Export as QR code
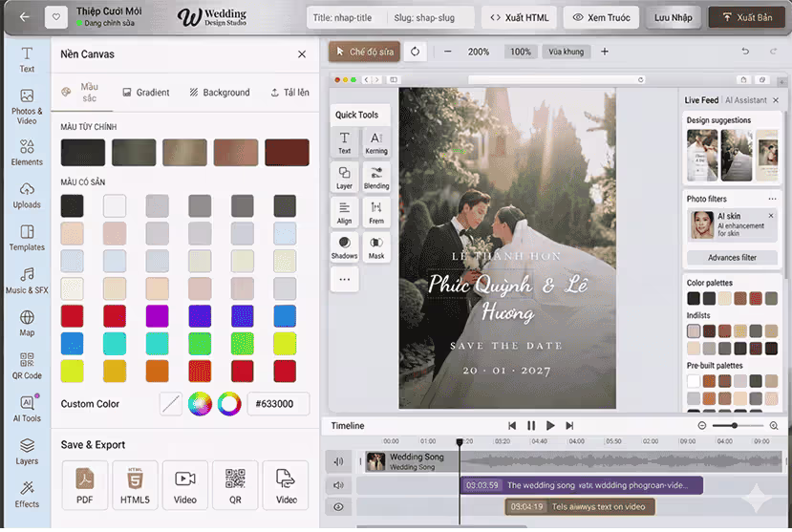Image resolution: width=792 pixels, height=532 pixels. point(235,485)
